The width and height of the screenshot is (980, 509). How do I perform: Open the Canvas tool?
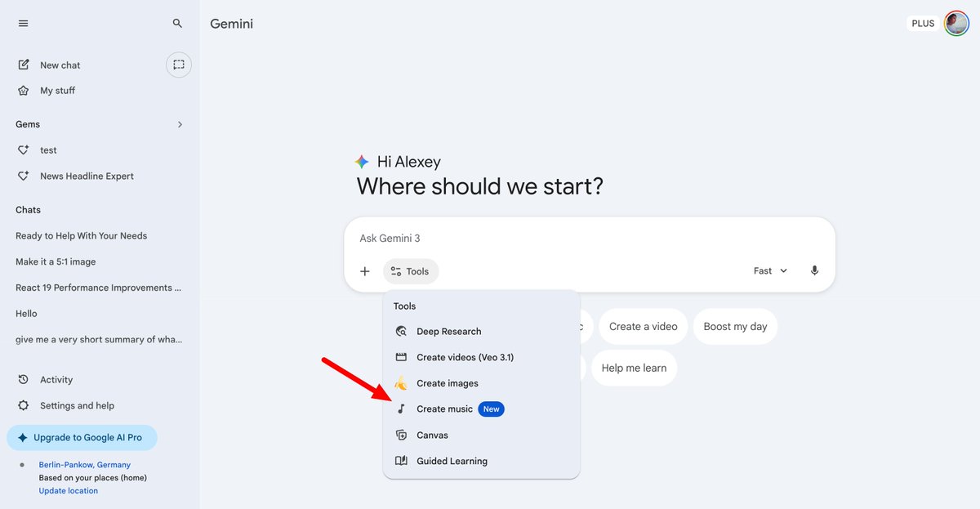coord(433,435)
